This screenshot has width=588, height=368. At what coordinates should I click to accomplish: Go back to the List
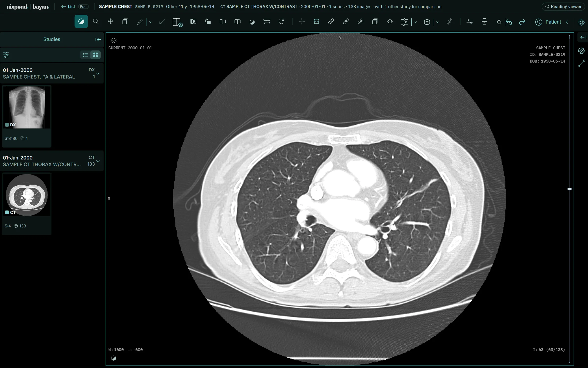pos(68,7)
